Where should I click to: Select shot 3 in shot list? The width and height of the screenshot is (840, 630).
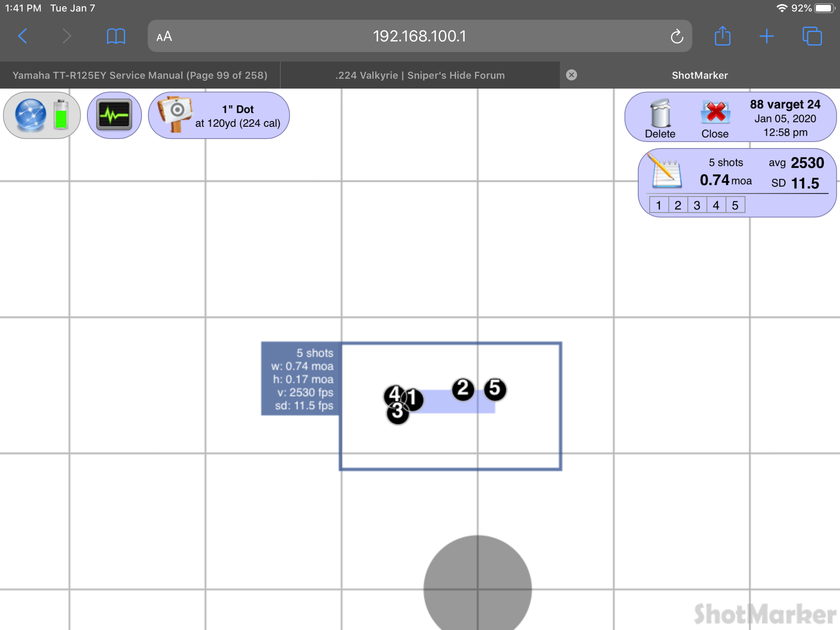697,205
